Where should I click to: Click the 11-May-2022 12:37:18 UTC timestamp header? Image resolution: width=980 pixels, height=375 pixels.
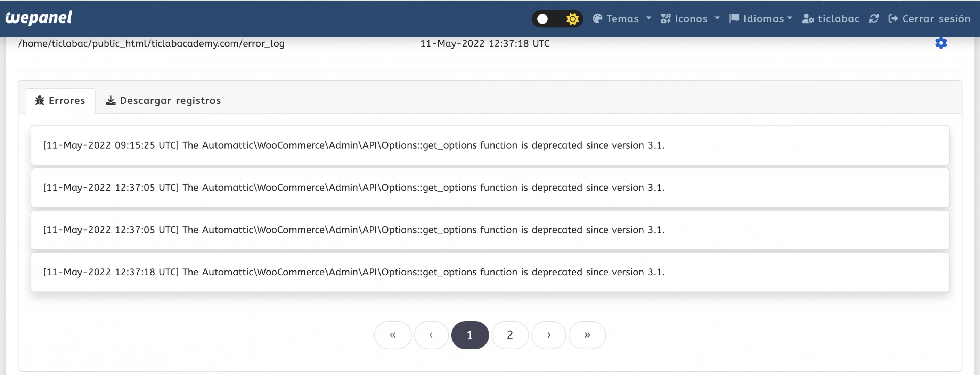click(485, 44)
